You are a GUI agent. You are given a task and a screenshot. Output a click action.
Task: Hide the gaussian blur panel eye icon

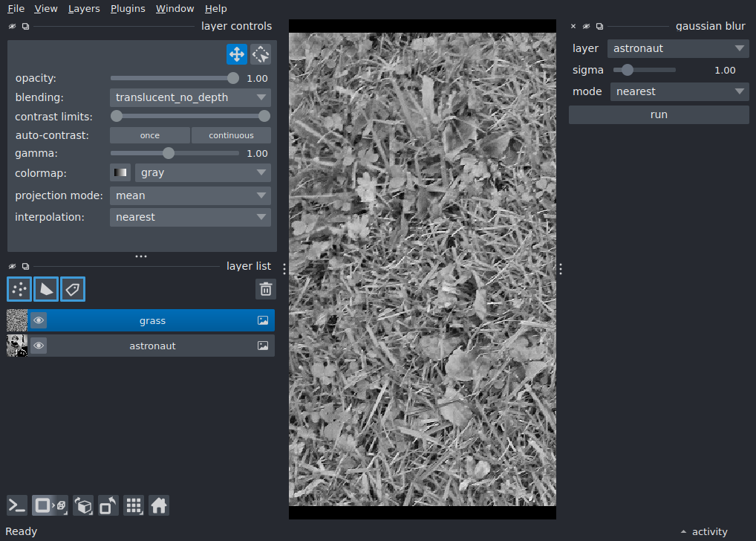586,26
